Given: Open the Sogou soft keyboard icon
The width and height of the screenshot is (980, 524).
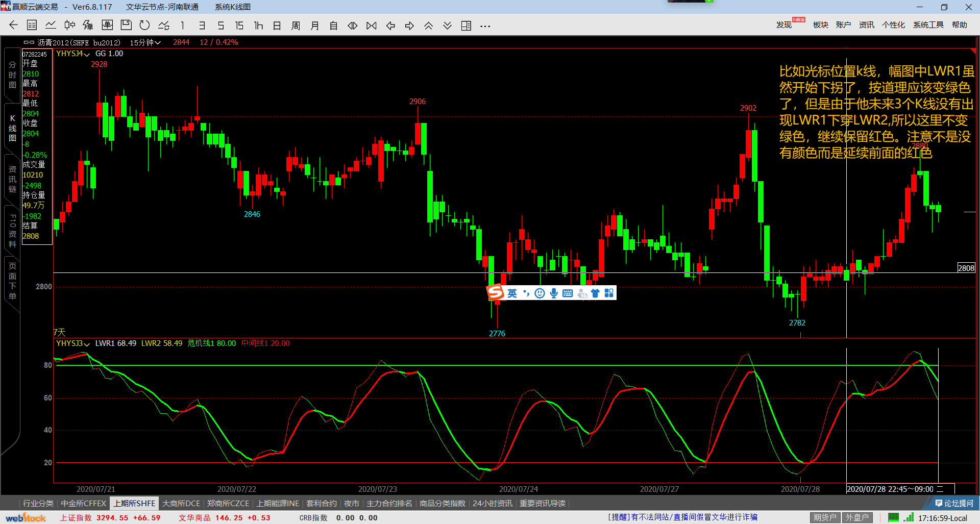Looking at the screenshot, I should point(568,293).
